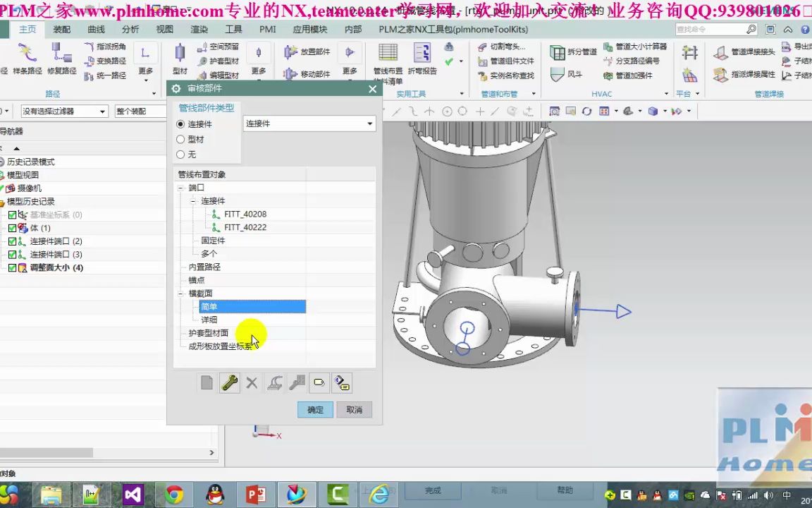Select the 型材 radio button

click(180, 139)
